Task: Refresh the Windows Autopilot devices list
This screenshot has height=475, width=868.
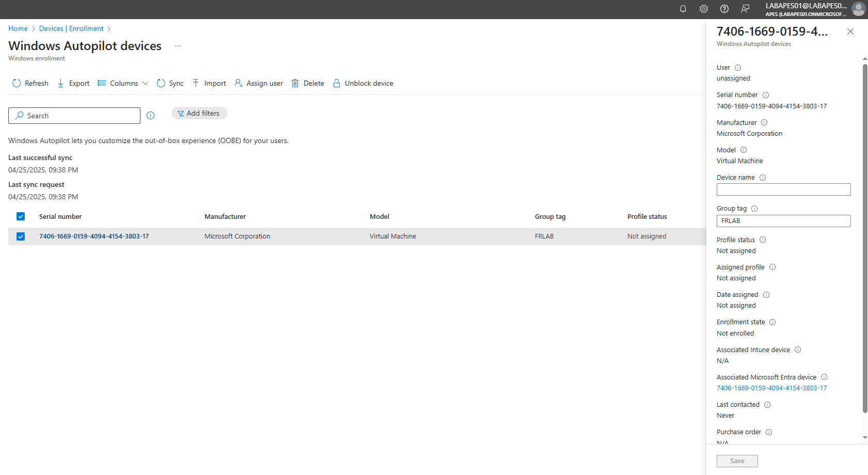Action: click(x=29, y=83)
